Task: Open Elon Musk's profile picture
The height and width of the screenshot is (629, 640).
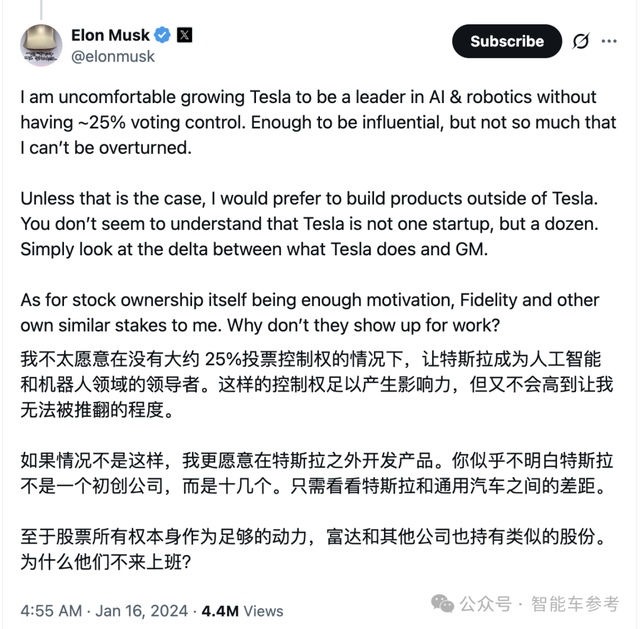Action: tap(41, 45)
